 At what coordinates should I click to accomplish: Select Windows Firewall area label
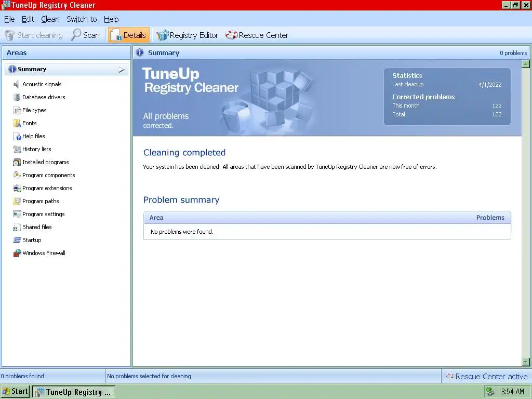coord(44,253)
